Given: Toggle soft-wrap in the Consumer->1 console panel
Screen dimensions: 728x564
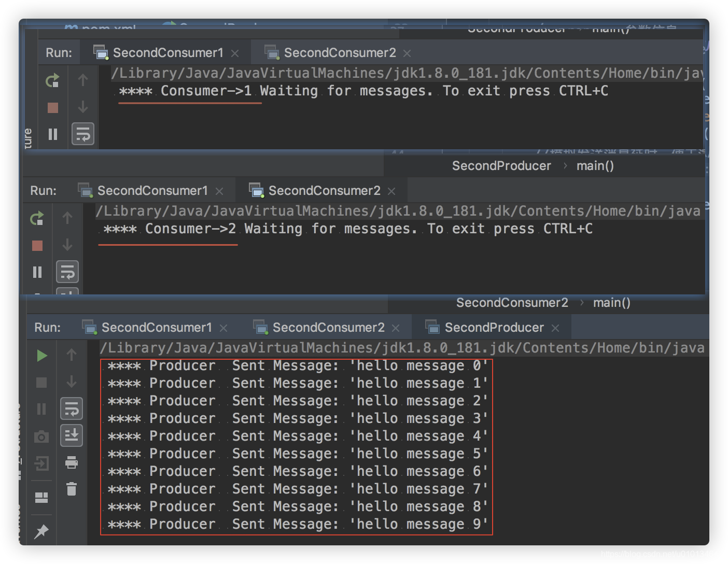Looking at the screenshot, I should tap(83, 134).
